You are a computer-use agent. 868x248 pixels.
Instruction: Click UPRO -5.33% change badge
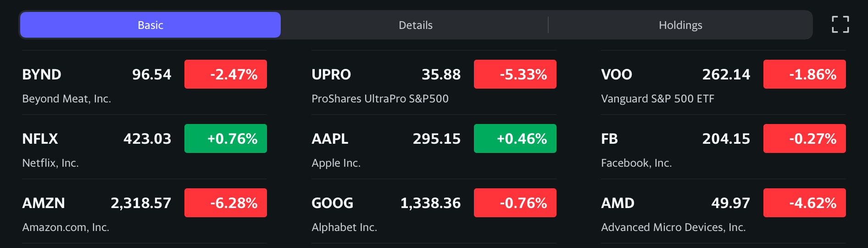(515, 74)
